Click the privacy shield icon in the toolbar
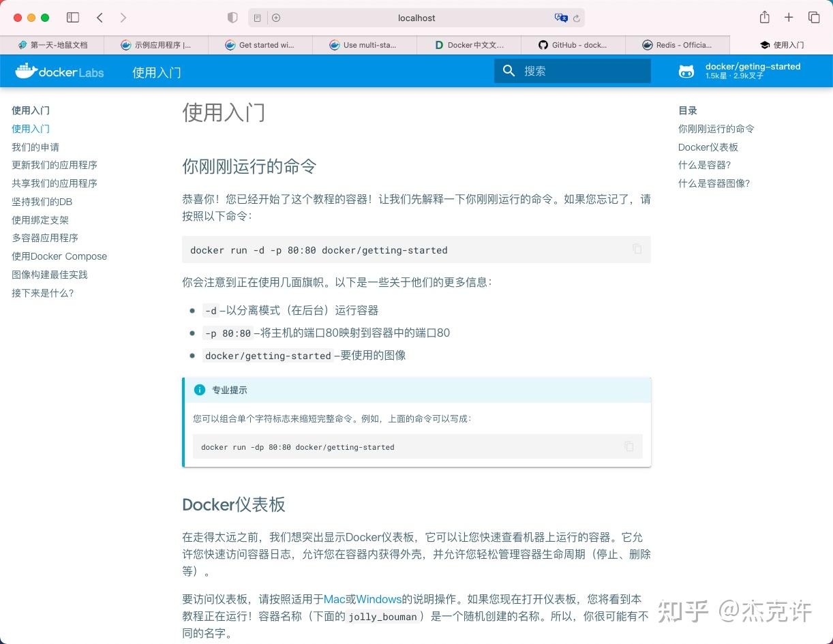 (232, 18)
